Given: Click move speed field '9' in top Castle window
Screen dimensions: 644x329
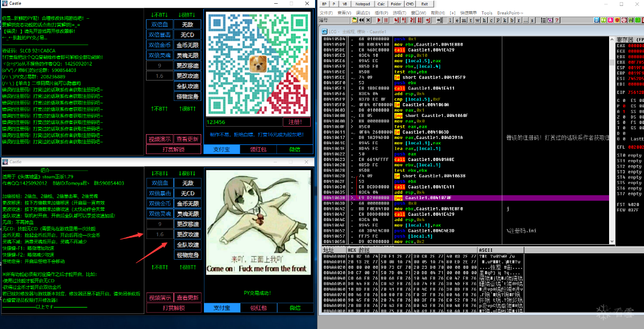Looking at the screenshot, I should (x=159, y=65).
